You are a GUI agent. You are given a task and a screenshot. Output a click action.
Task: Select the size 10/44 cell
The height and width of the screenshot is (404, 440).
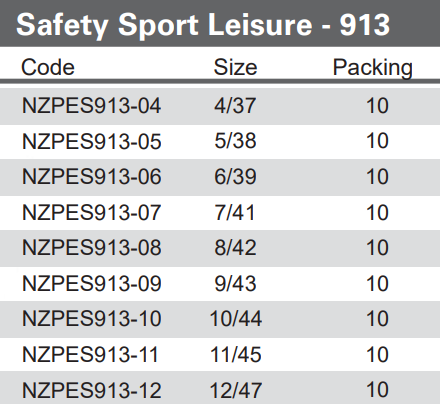point(236,319)
